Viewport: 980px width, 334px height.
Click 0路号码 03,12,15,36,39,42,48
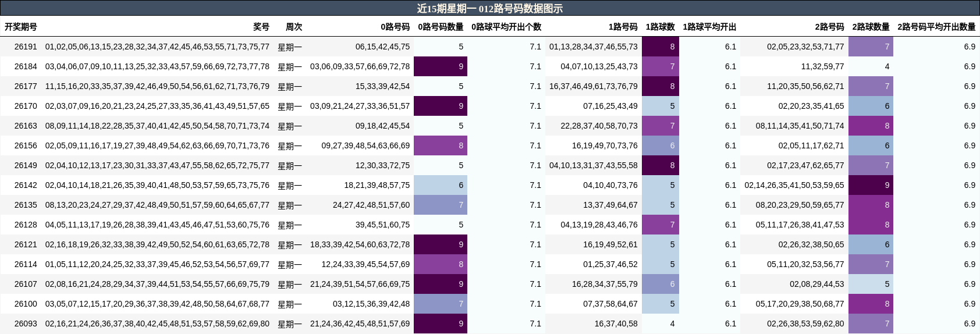pos(371,304)
